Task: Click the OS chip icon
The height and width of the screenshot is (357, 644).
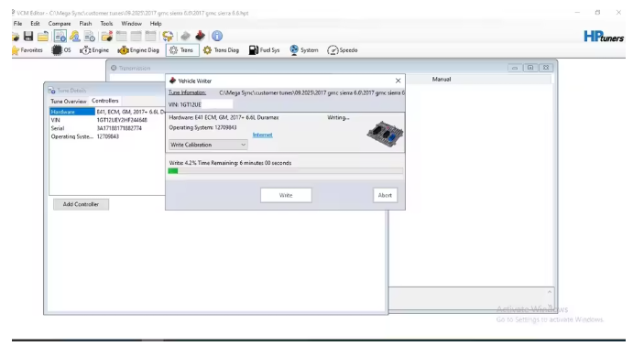Action: 61,50
